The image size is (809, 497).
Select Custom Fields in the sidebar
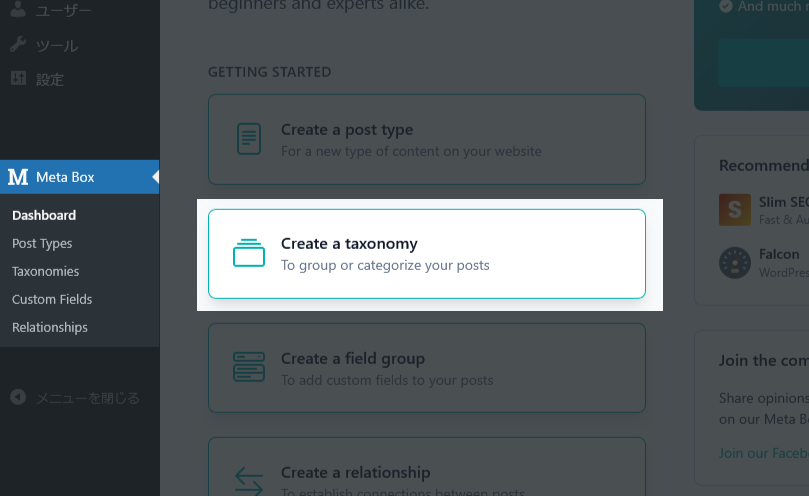tap(52, 299)
